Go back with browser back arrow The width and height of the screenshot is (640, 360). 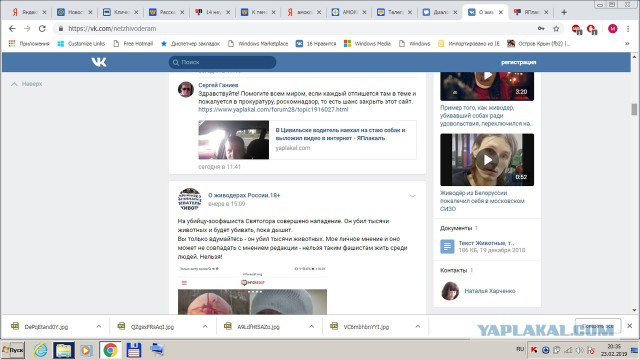[12, 29]
